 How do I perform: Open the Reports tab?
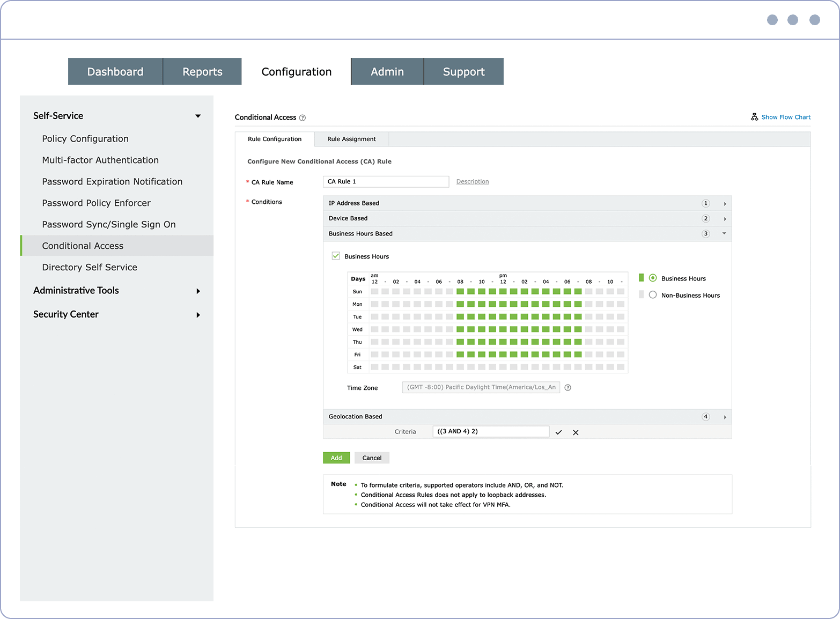tap(202, 71)
